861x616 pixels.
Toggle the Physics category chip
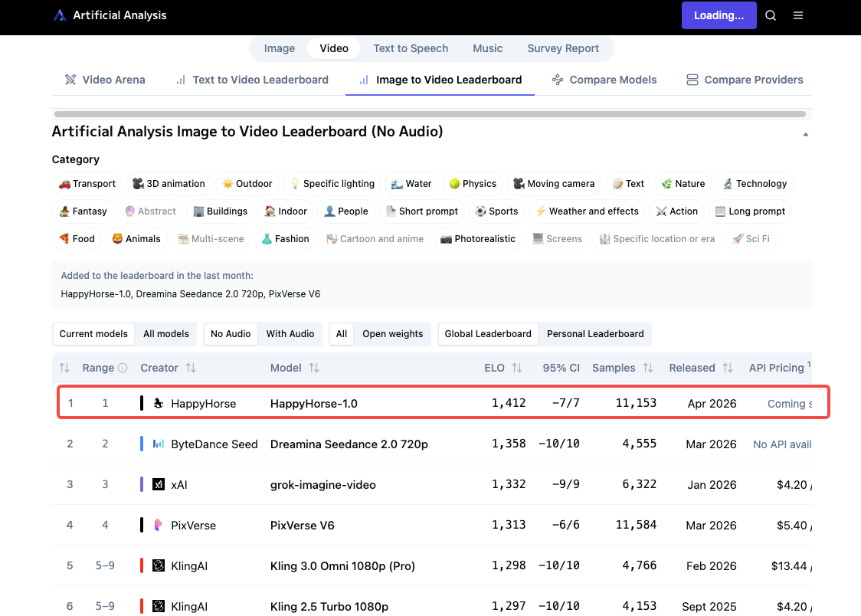tap(472, 184)
